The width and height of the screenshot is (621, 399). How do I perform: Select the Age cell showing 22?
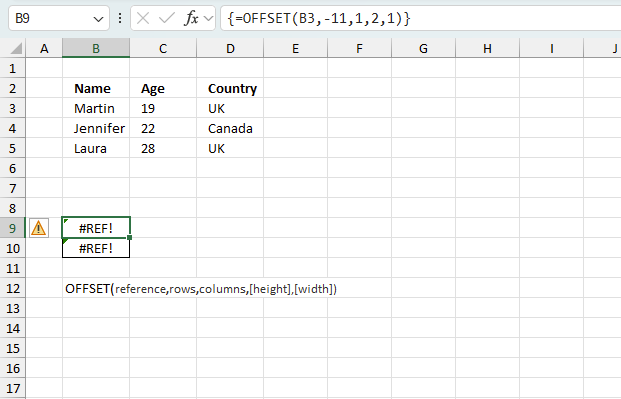163,128
